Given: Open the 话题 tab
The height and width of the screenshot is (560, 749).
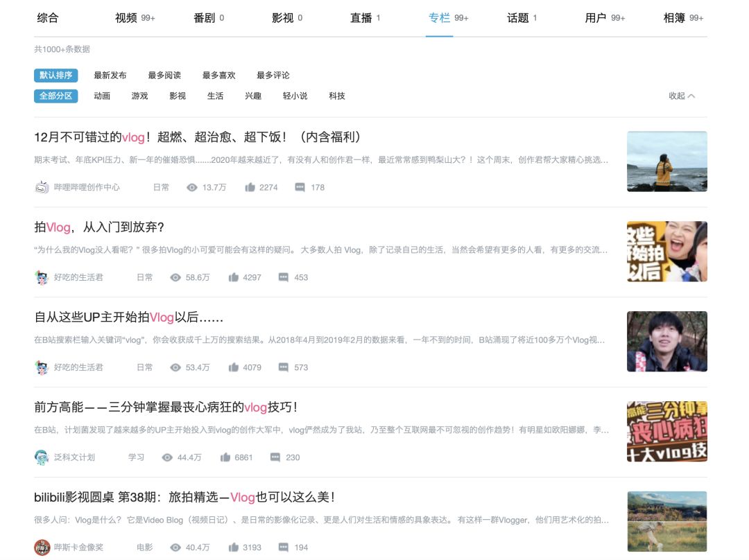Looking at the screenshot, I should click(522, 18).
